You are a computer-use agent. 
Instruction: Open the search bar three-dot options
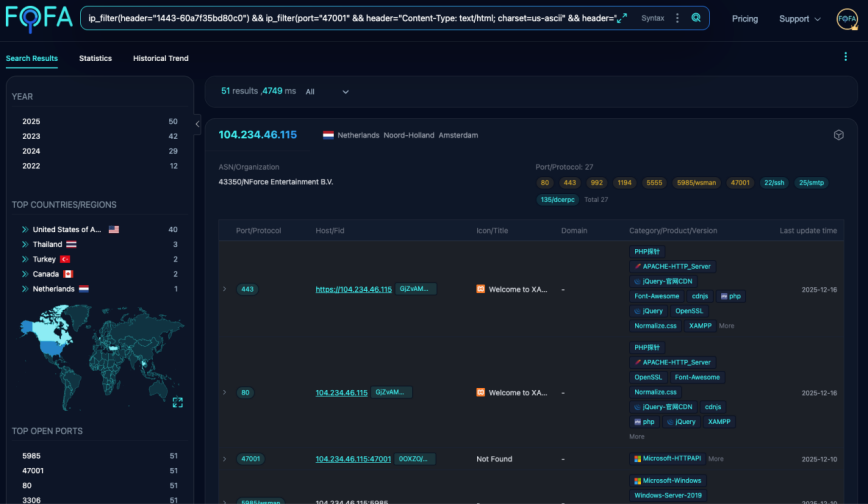[678, 18]
